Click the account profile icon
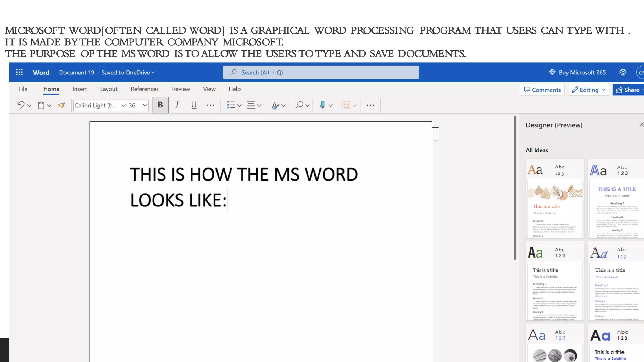 [x=640, y=73]
